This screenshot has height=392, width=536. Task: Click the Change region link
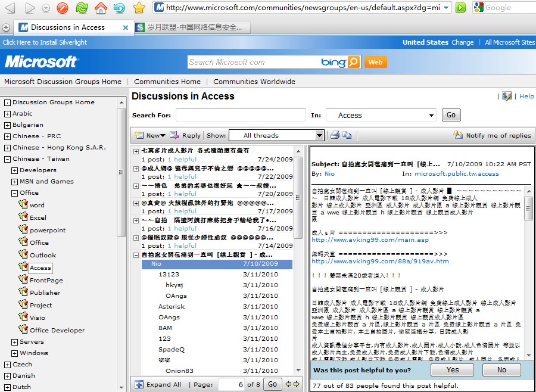463,42
